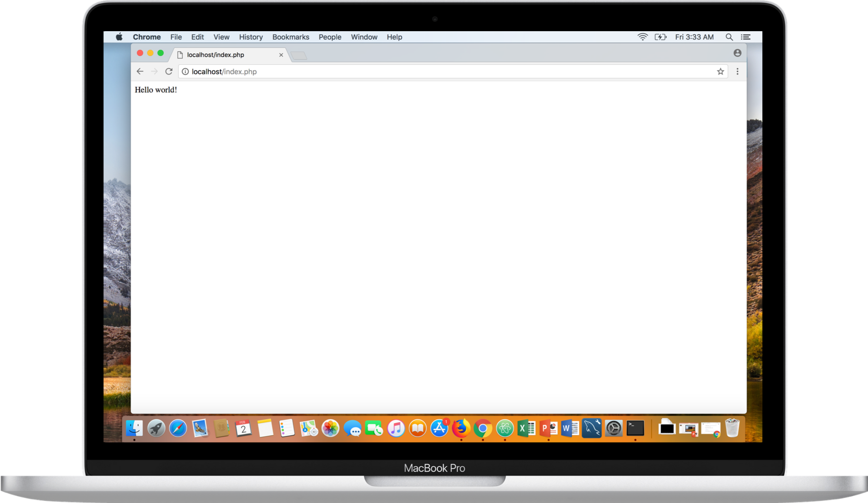Click the back navigation arrow
Image resolution: width=868 pixels, height=503 pixels.
(x=140, y=71)
